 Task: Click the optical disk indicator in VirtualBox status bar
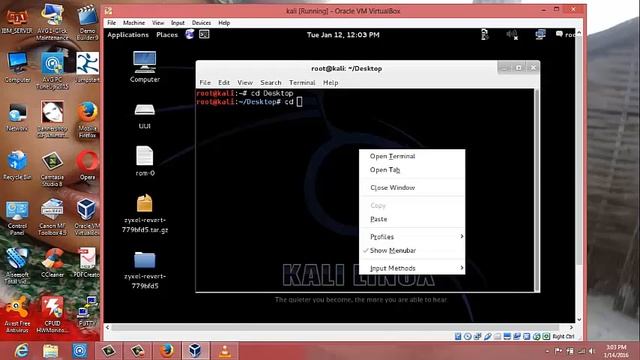click(468, 336)
